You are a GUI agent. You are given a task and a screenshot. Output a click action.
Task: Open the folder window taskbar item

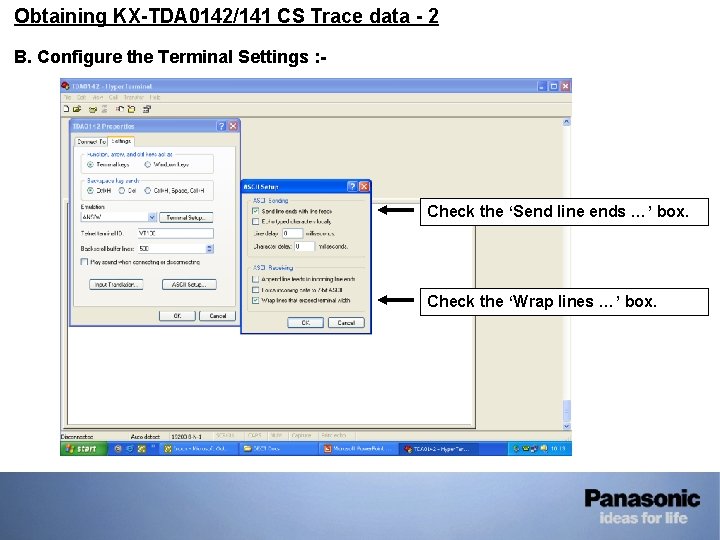pyautogui.click(x=278, y=449)
